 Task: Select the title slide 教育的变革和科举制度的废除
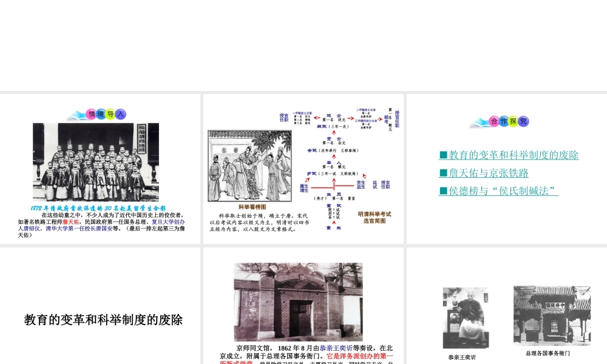pyautogui.click(x=100, y=306)
